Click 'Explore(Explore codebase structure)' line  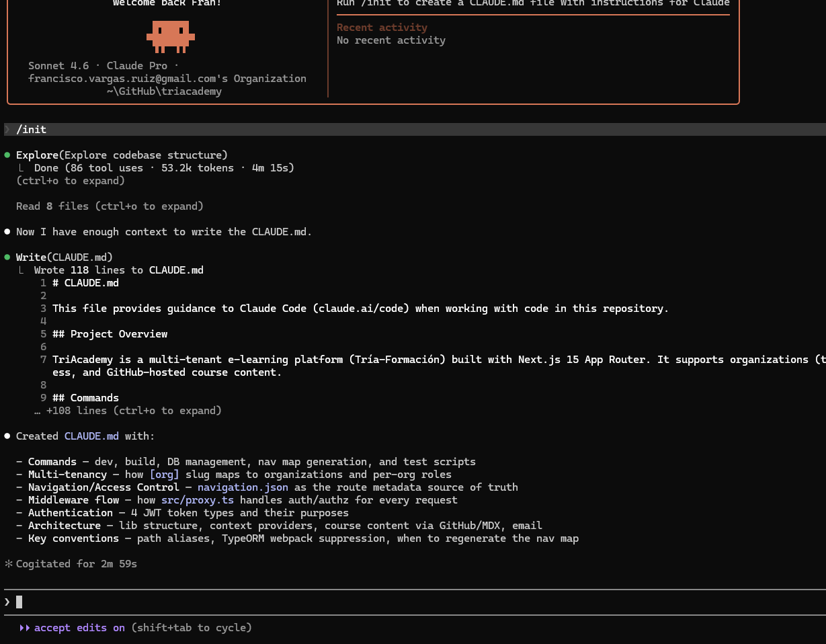click(122, 155)
